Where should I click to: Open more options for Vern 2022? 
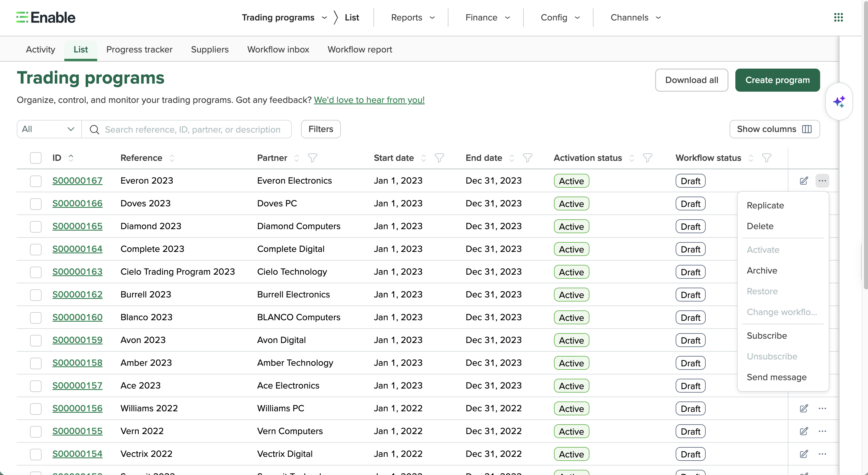[822, 431]
